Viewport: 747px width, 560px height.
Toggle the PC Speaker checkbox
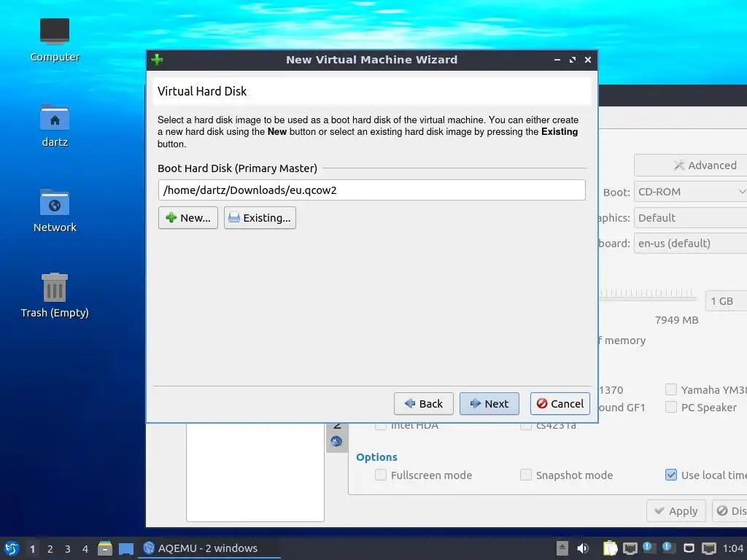(671, 407)
